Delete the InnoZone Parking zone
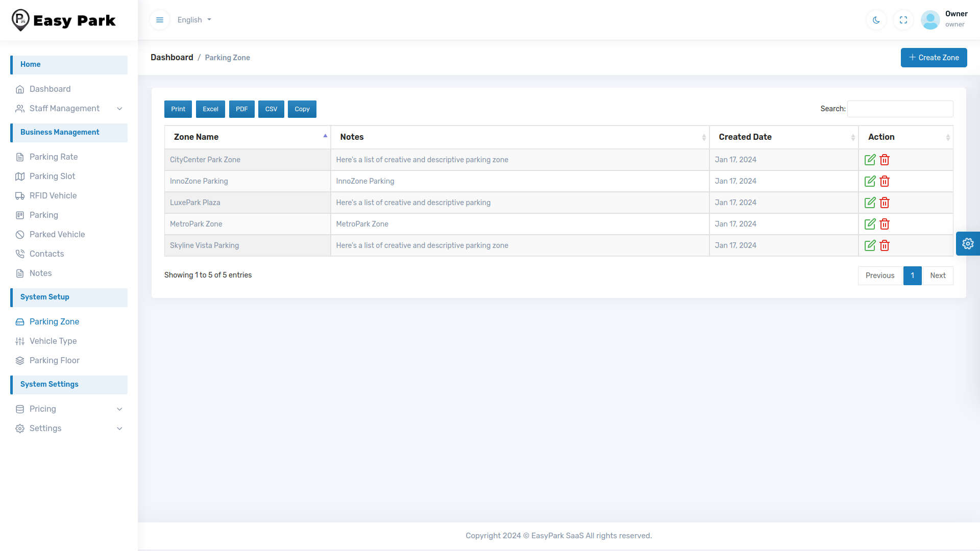 click(885, 181)
